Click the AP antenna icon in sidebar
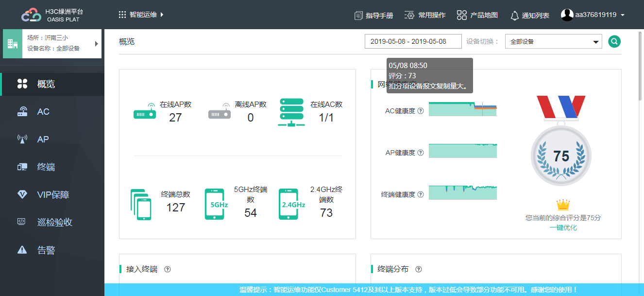Screen dimensions: 644x296 pyautogui.click(x=22, y=139)
